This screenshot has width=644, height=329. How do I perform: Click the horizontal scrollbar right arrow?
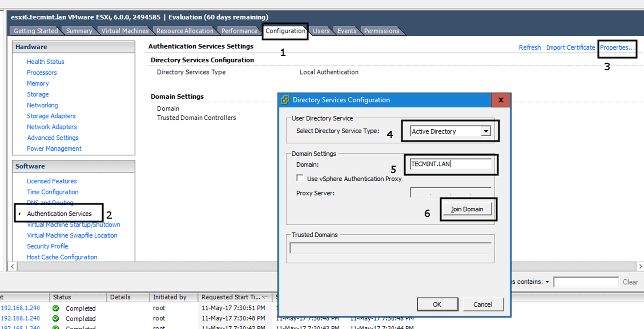coord(641,266)
